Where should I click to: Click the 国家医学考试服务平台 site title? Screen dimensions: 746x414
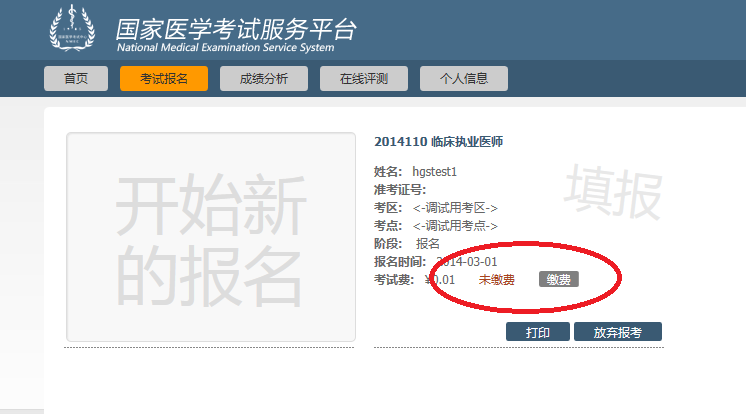235,26
